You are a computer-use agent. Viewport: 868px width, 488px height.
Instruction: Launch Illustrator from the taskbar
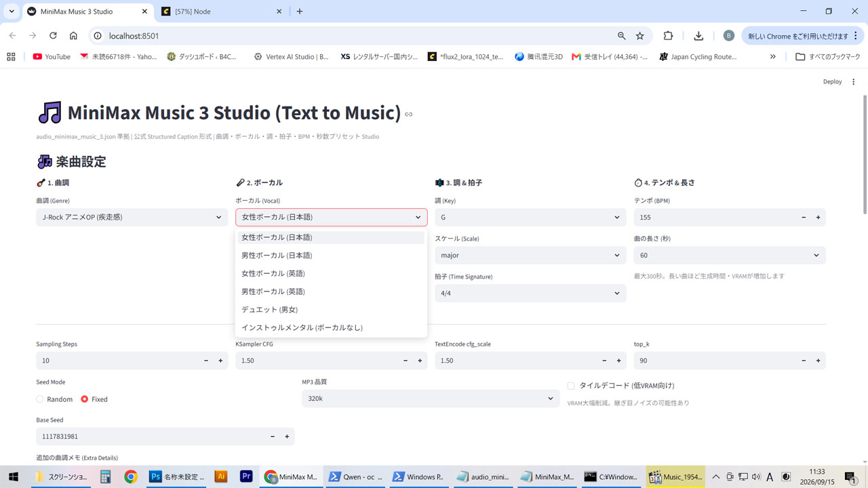coord(220,476)
